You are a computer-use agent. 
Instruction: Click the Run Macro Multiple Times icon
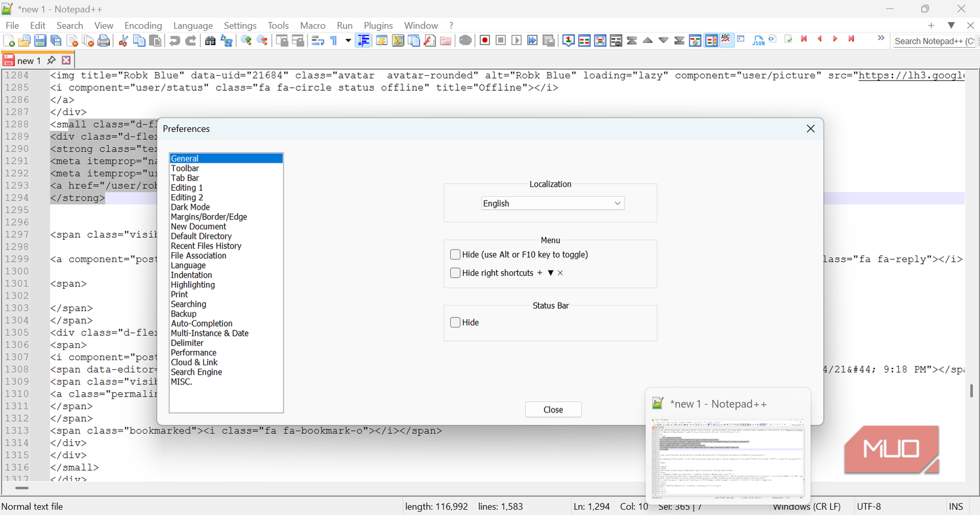tap(532, 41)
